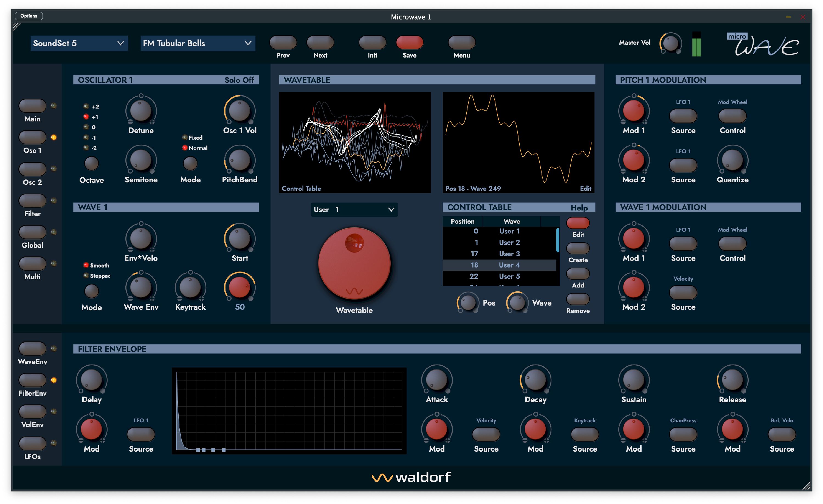Click the PitchBend knob
823x504 pixels.
pos(239,160)
